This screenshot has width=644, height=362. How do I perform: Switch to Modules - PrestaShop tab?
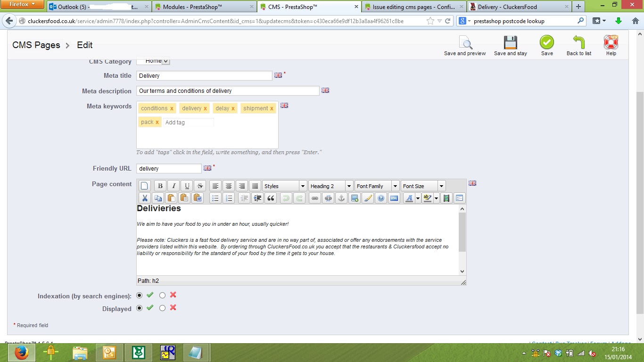(x=205, y=7)
